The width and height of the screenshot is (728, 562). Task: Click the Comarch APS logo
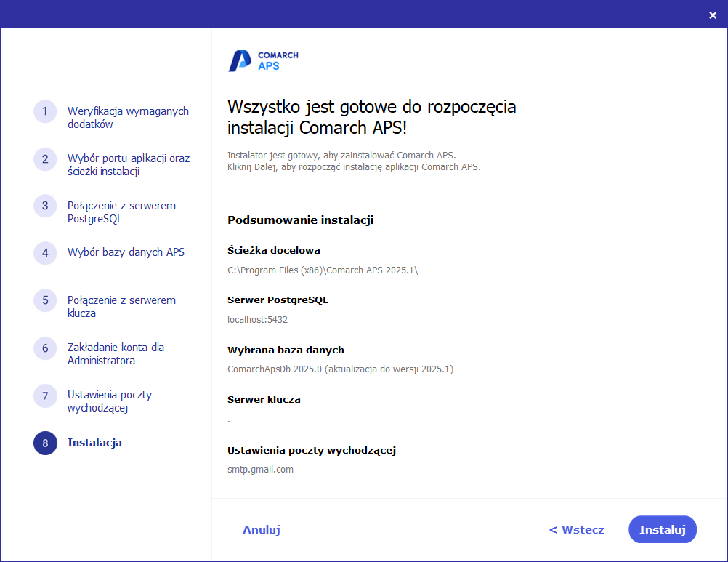pos(263,61)
